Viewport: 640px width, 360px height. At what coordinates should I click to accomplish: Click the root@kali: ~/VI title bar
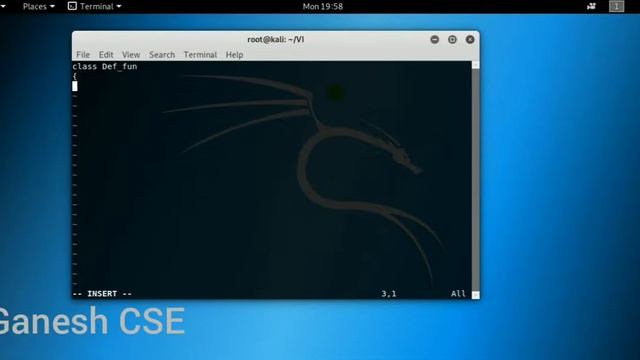pyautogui.click(x=276, y=40)
